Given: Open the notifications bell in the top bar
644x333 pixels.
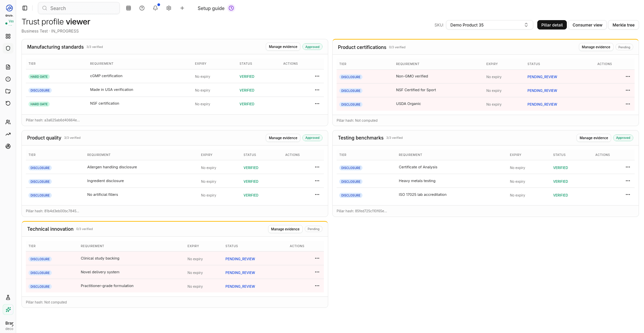Looking at the screenshot, I should tap(155, 8).
